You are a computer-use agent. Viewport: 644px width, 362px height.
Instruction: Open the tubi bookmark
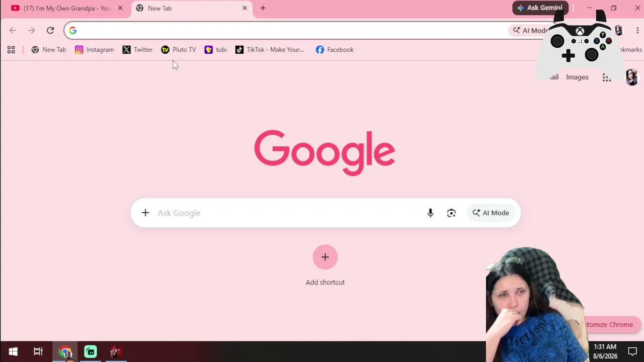(x=216, y=50)
